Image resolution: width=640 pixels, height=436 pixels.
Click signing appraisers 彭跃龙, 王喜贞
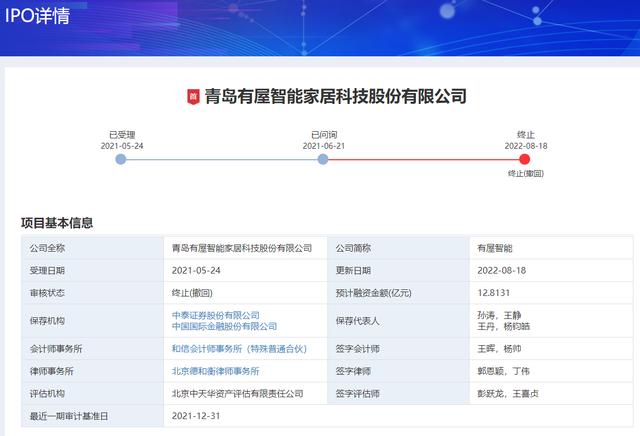coord(508,394)
